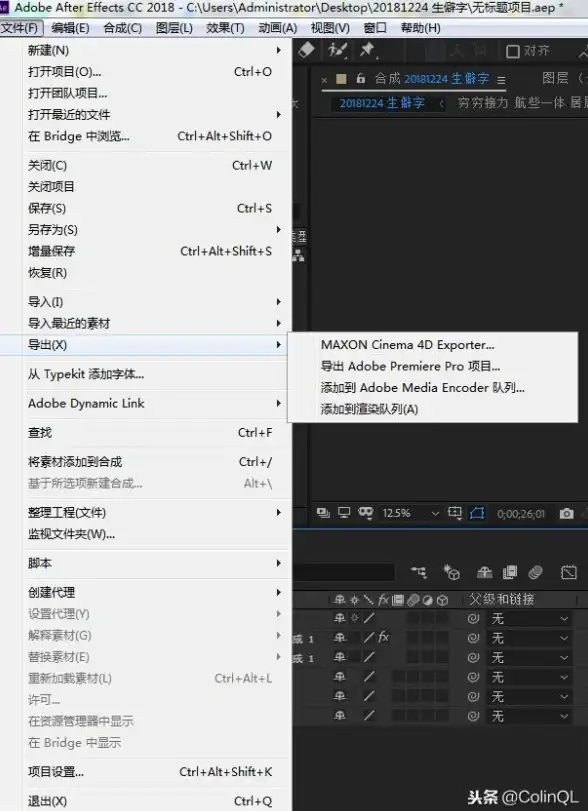Screen dimensions: 588x811
Task: Open the composition mini-flowchart icon
Action: (419, 572)
